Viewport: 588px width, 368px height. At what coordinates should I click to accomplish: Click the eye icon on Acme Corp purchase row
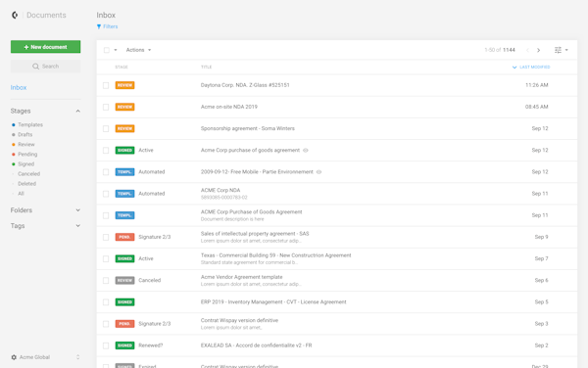coord(306,150)
